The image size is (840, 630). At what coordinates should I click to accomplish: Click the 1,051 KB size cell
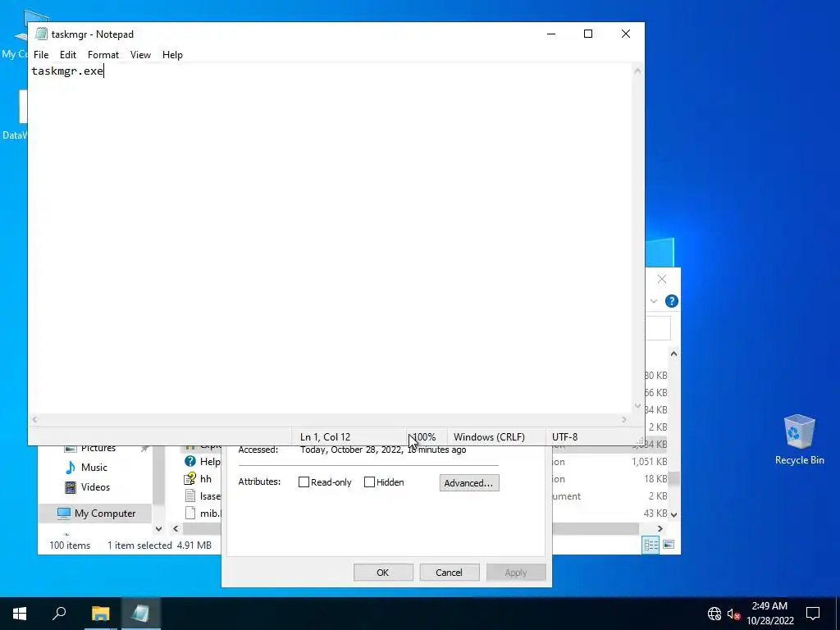pos(650,462)
